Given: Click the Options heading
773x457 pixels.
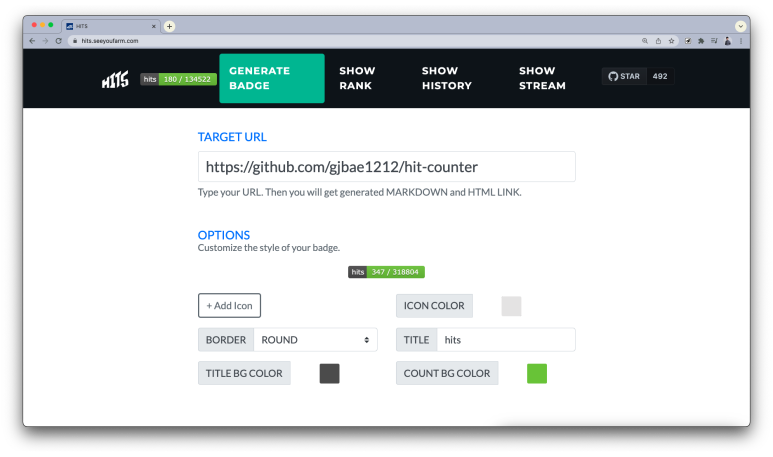Looking at the screenshot, I should 224,235.
